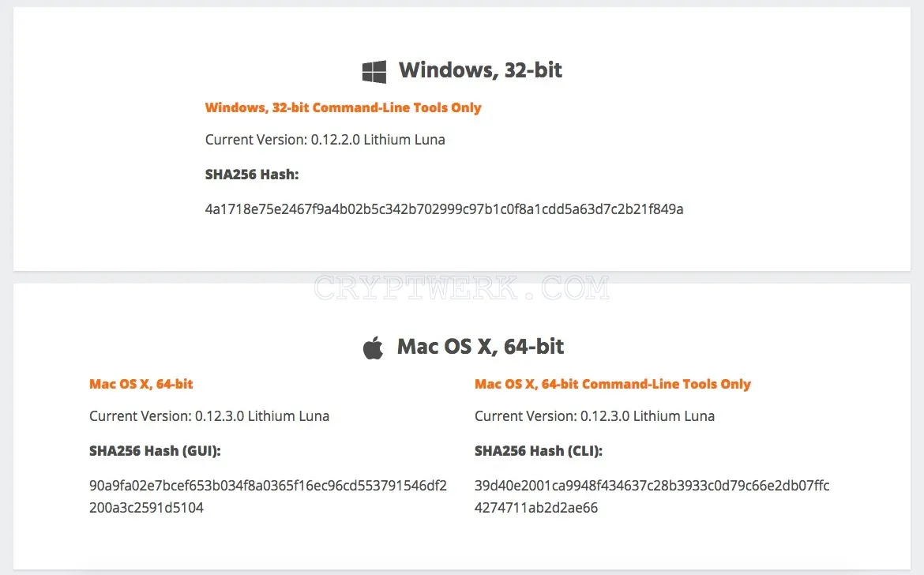Click the Windows, 32-bit heading
924x575 pixels.
(x=480, y=70)
